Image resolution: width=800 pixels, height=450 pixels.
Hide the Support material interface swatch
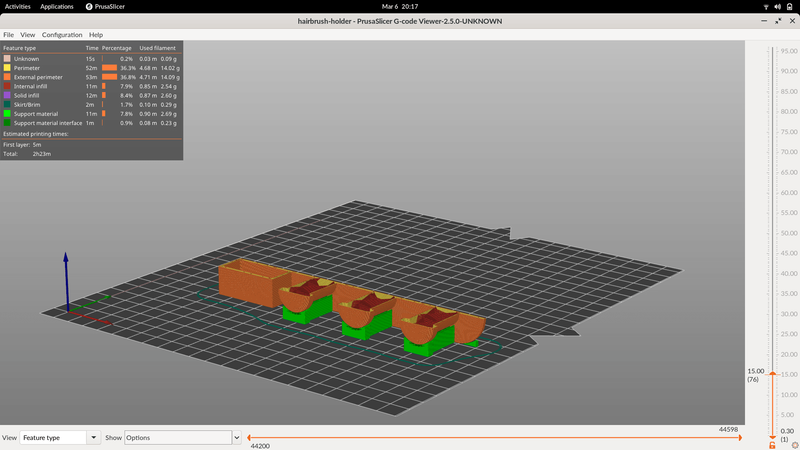click(7, 123)
